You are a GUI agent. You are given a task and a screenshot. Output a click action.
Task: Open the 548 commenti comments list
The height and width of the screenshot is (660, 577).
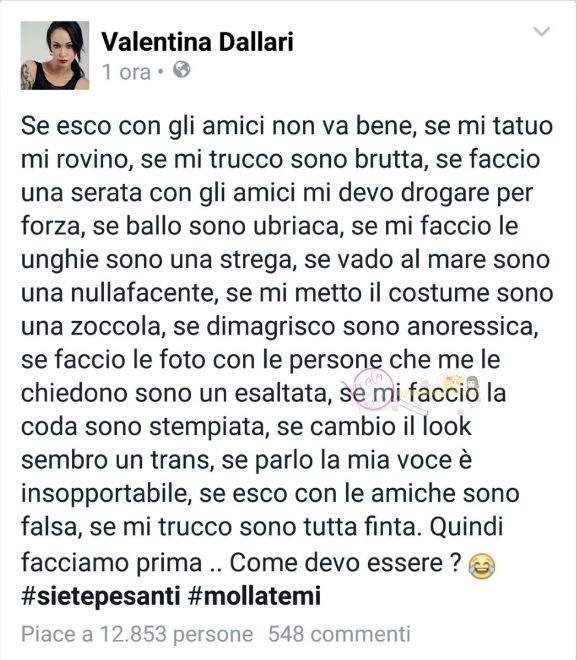tap(339, 634)
